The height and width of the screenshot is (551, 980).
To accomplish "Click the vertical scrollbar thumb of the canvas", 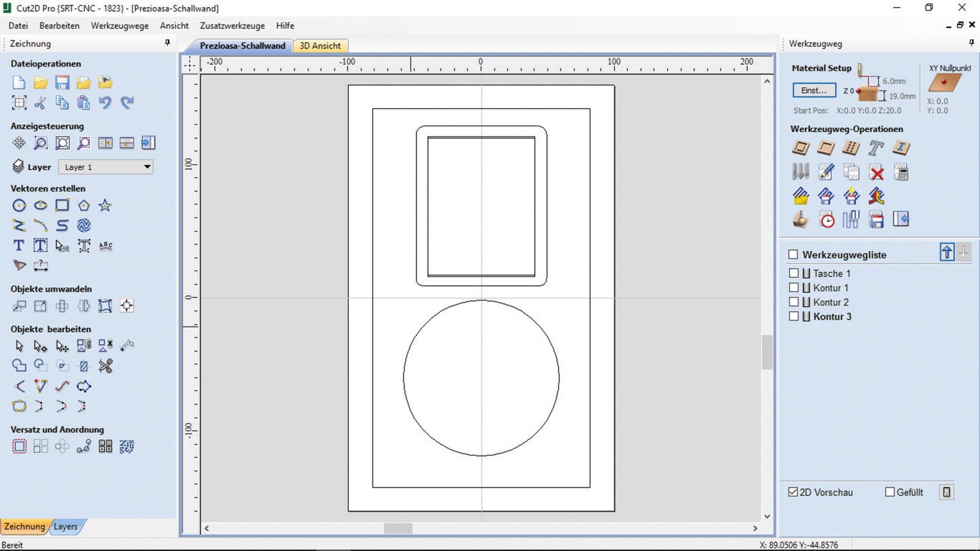I will 767,352.
